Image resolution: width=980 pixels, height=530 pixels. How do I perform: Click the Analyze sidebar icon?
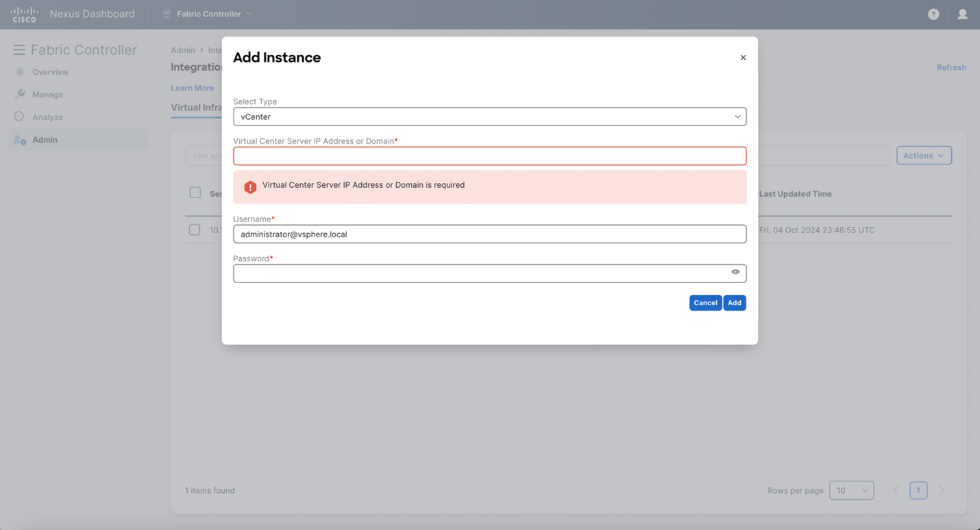click(x=19, y=117)
